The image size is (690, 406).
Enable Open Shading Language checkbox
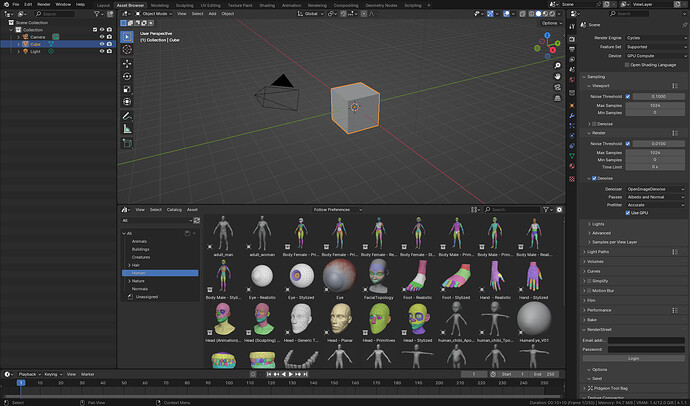[627, 65]
